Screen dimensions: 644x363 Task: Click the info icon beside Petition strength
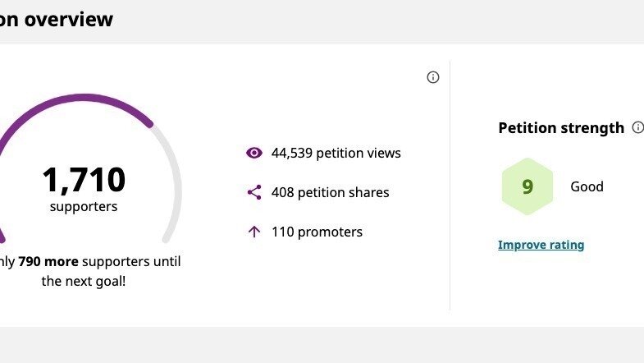637,128
